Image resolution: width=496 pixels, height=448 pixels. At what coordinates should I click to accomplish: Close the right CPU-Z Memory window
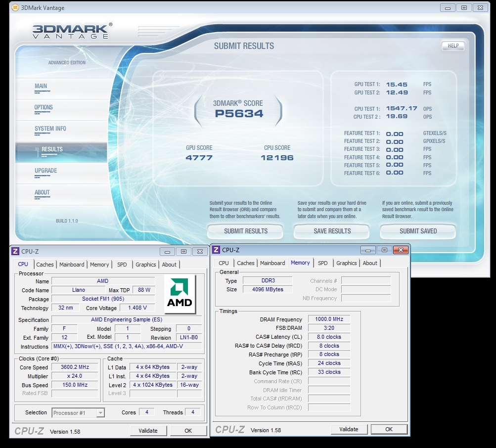pyautogui.click(x=401, y=250)
